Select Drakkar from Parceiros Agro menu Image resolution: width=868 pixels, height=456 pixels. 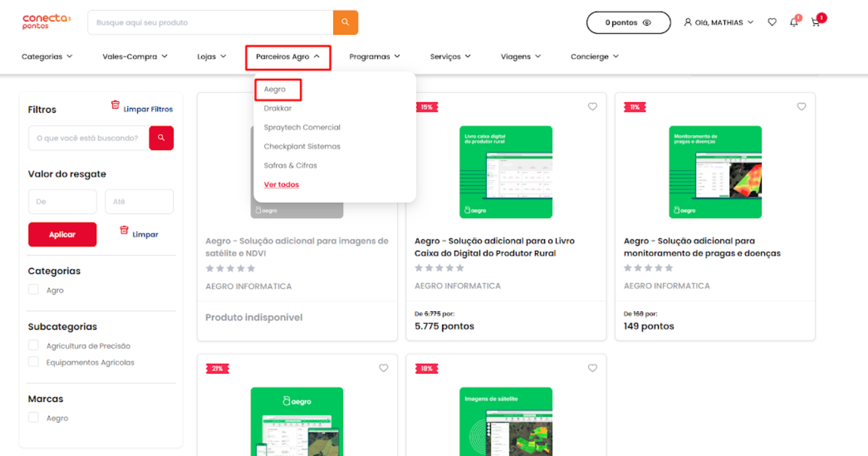tap(277, 108)
